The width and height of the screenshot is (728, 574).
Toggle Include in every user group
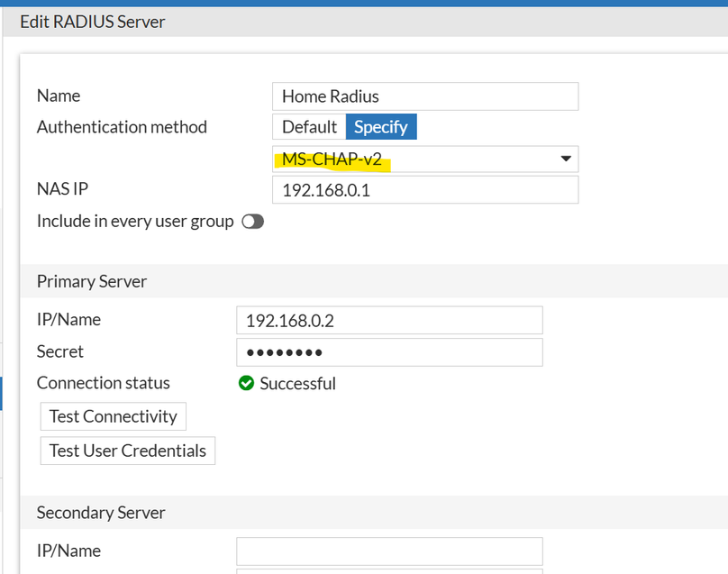tap(252, 222)
